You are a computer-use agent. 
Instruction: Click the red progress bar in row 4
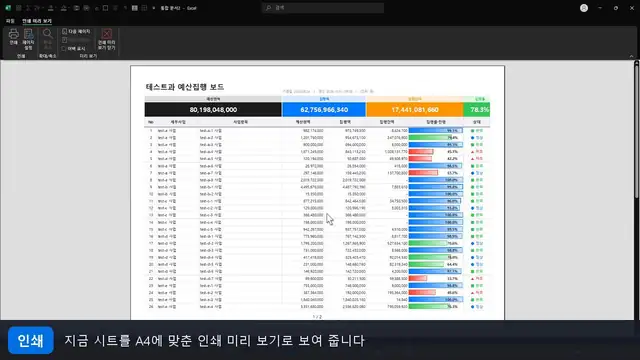[x=421, y=152]
